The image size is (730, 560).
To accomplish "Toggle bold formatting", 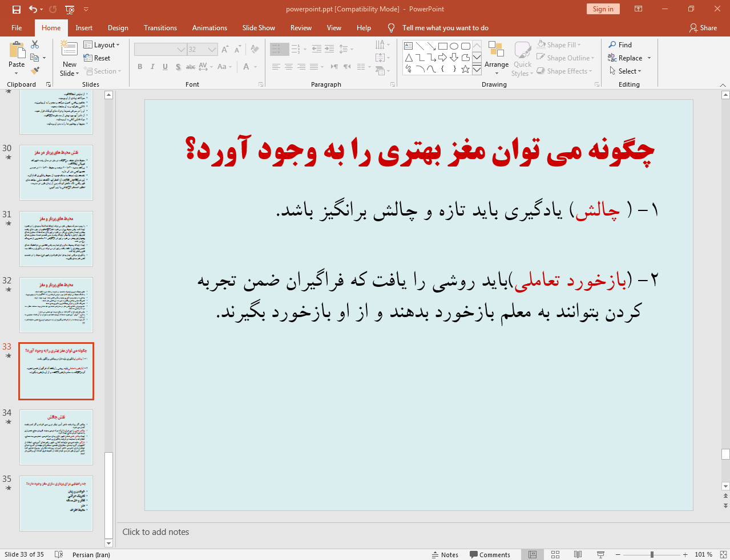I will (x=139, y=67).
